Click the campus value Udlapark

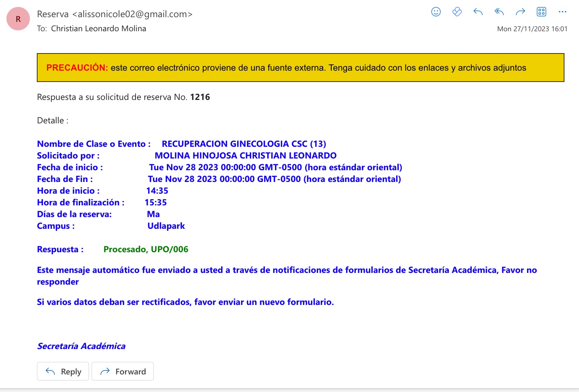click(166, 226)
